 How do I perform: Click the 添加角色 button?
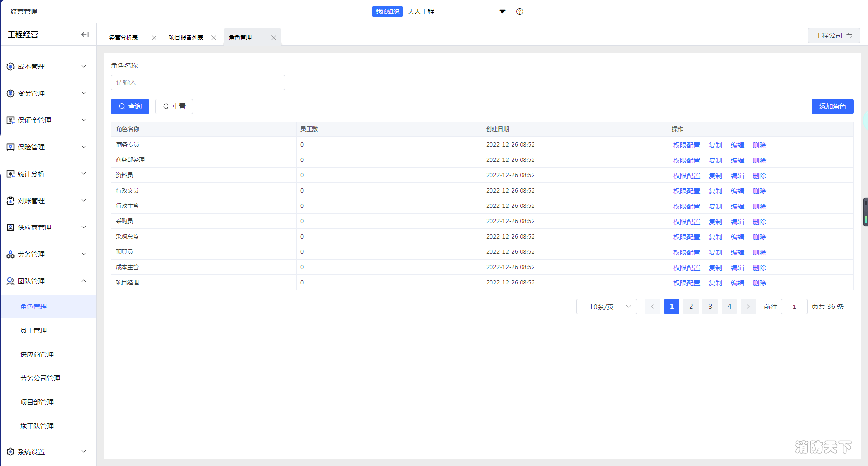832,106
